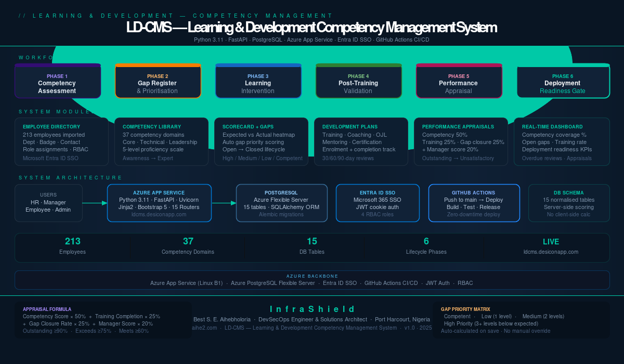624x364 pixels.
Task: Open ldcms.desiconapp.com in the Azure App Service box
Action: click(x=159, y=214)
